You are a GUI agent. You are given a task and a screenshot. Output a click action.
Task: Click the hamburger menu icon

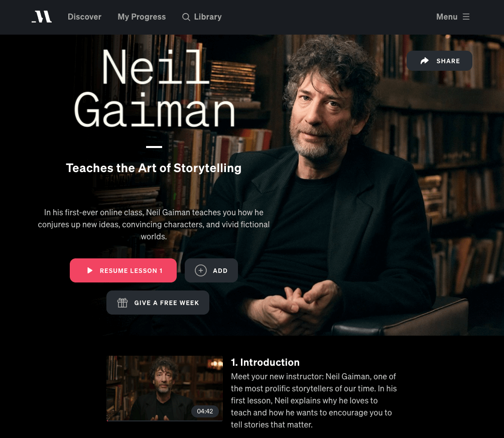tap(466, 17)
